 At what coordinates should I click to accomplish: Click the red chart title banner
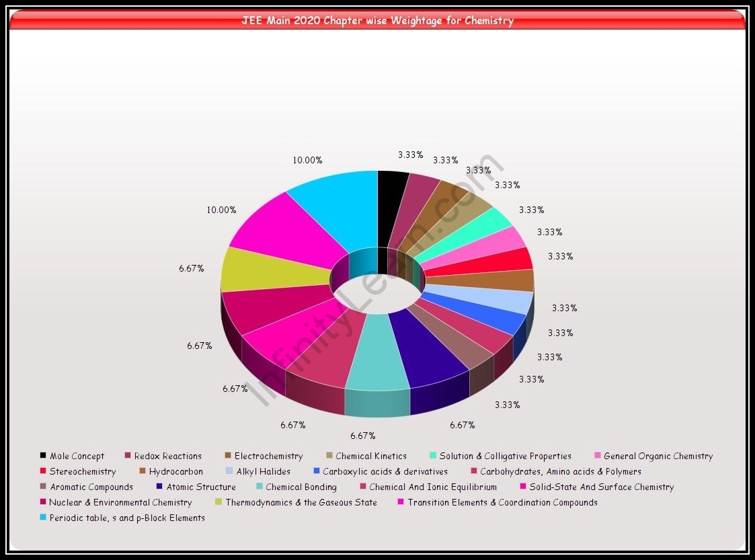pos(377,21)
